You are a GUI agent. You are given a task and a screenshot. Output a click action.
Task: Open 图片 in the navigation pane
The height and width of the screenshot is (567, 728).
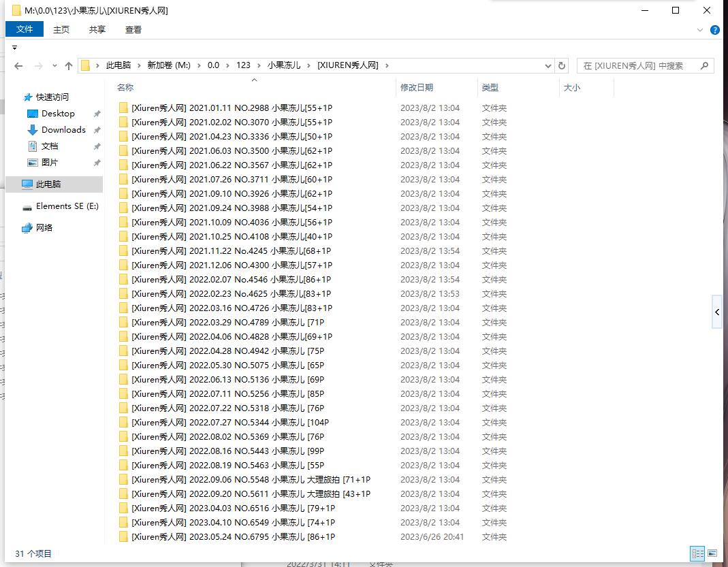tap(49, 163)
